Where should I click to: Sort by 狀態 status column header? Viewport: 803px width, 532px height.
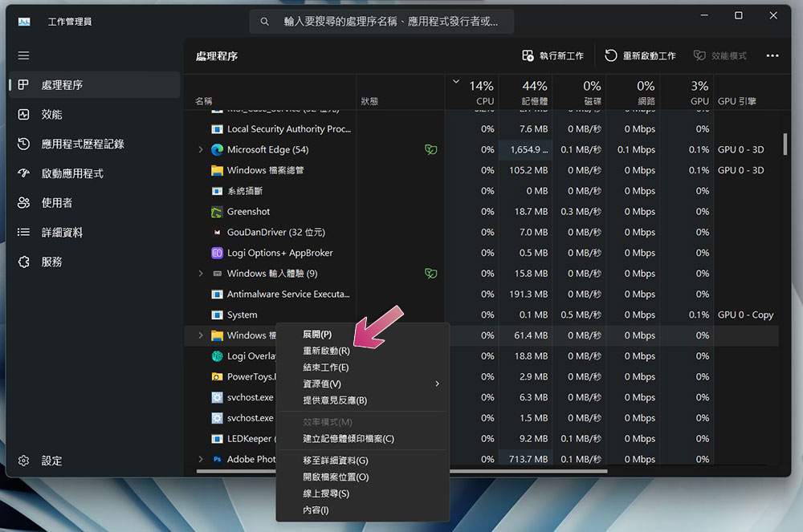click(x=401, y=92)
